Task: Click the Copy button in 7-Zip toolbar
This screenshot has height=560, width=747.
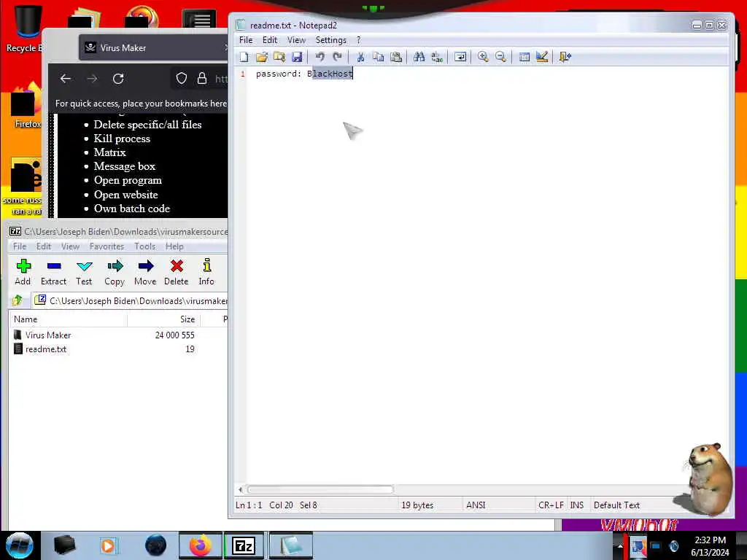Action: tap(115, 273)
